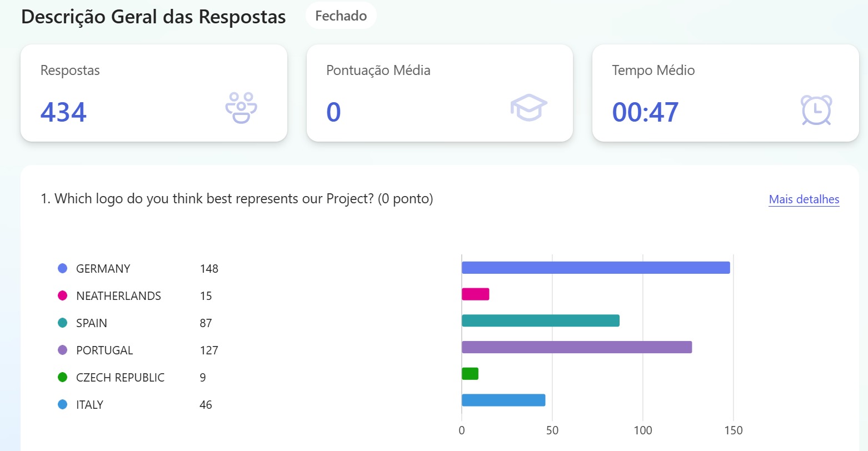The image size is (868, 451).
Task: Click the Spain bar in the chart
Action: click(x=540, y=320)
